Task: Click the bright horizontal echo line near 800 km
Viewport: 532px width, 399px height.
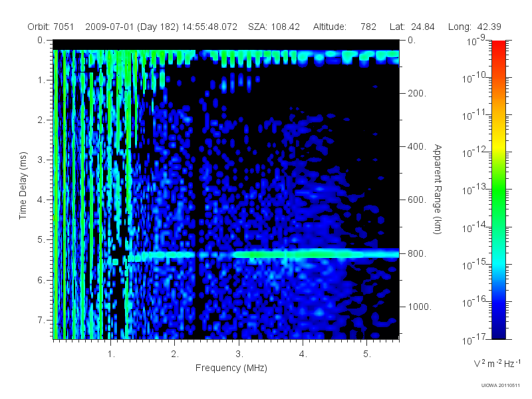Action: [x=263, y=254]
